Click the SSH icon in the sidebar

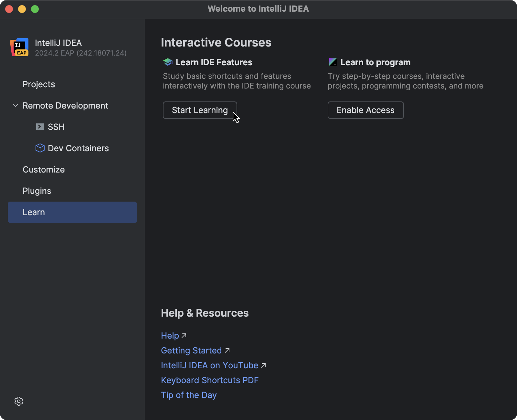click(40, 127)
